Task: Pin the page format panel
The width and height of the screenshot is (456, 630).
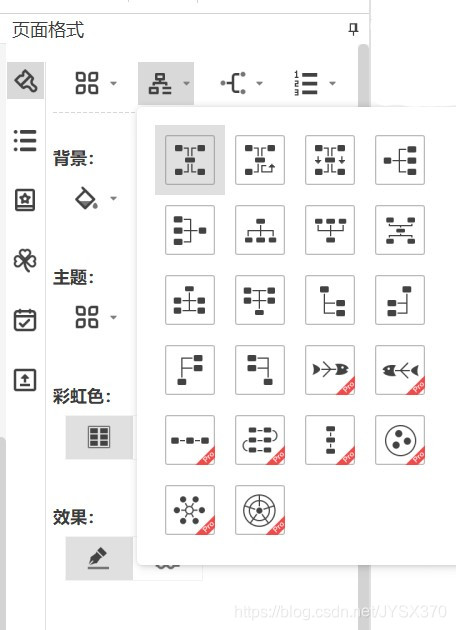Action: tap(353, 29)
